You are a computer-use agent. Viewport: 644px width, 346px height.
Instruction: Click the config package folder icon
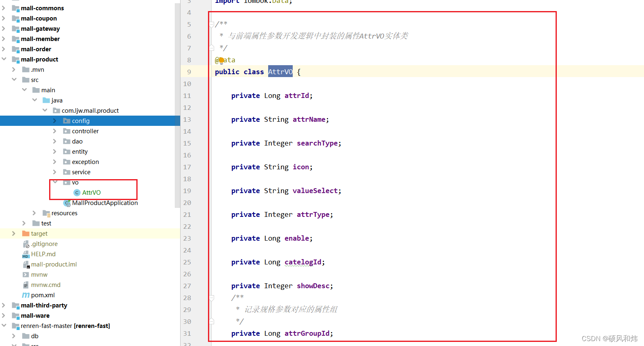tap(67, 121)
